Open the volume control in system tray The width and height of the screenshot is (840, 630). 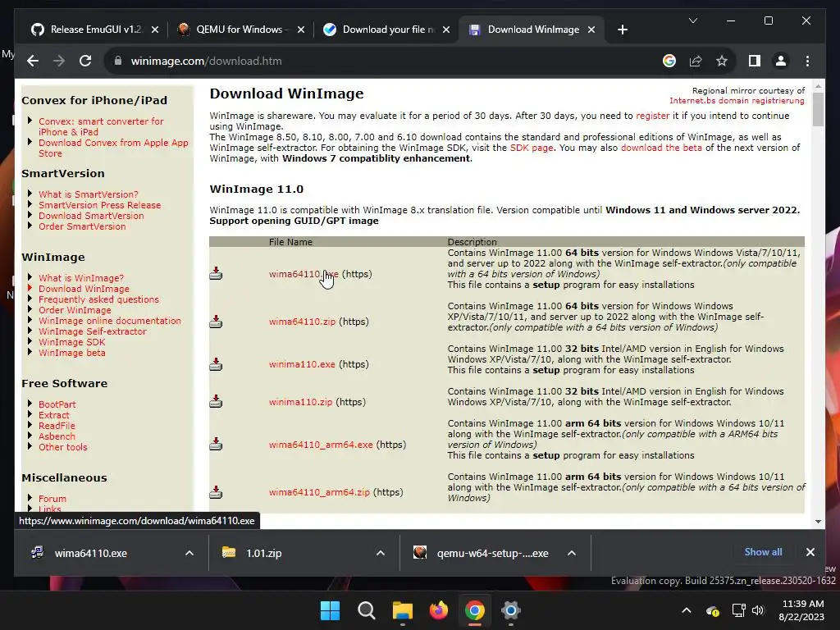(x=757, y=610)
